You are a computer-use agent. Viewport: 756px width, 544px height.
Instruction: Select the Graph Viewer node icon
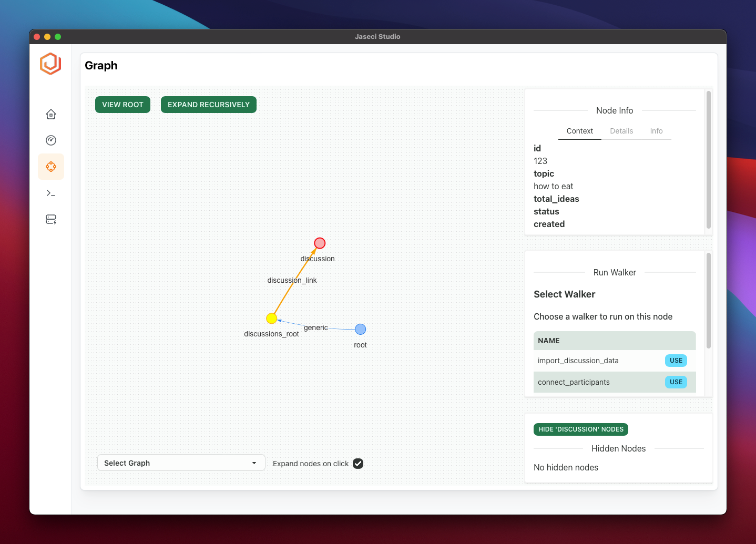click(x=50, y=167)
